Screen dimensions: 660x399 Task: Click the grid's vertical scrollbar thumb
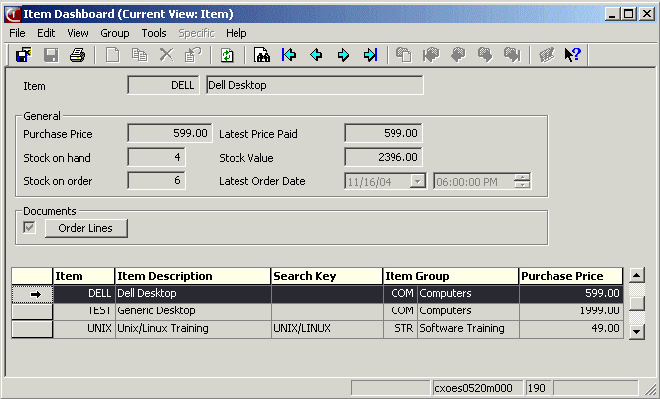click(637, 303)
